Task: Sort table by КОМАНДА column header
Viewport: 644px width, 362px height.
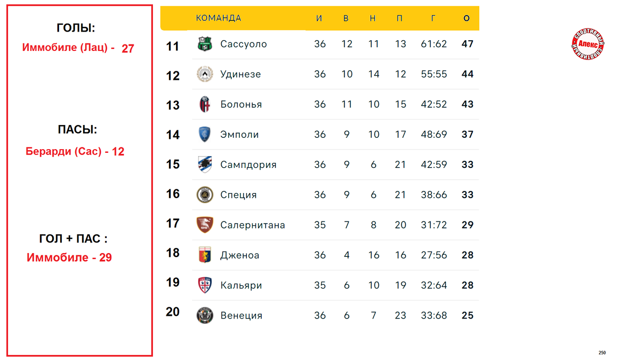Action: pyautogui.click(x=218, y=18)
